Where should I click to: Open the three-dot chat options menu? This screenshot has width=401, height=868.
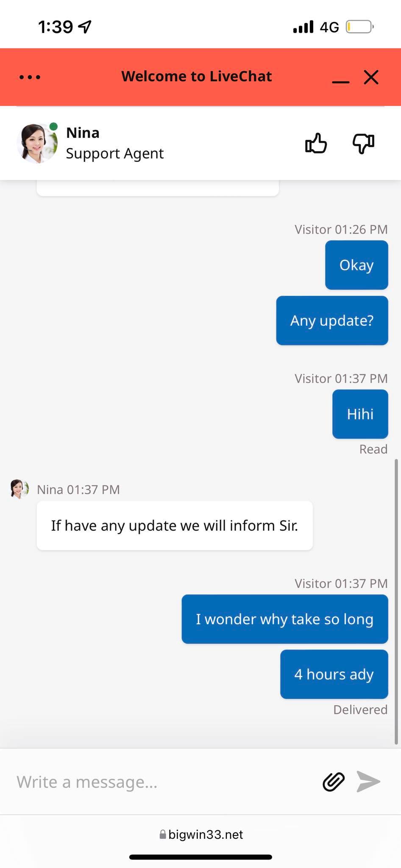coord(30,77)
